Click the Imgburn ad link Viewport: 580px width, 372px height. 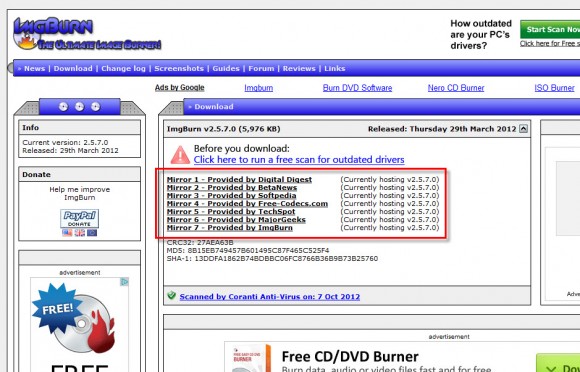coord(259,88)
